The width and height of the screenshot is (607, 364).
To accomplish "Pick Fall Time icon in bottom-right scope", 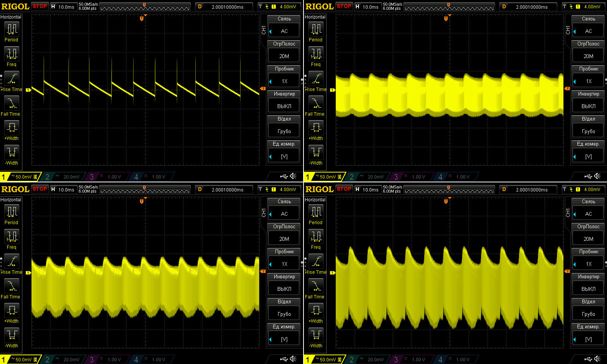I will point(316,286).
